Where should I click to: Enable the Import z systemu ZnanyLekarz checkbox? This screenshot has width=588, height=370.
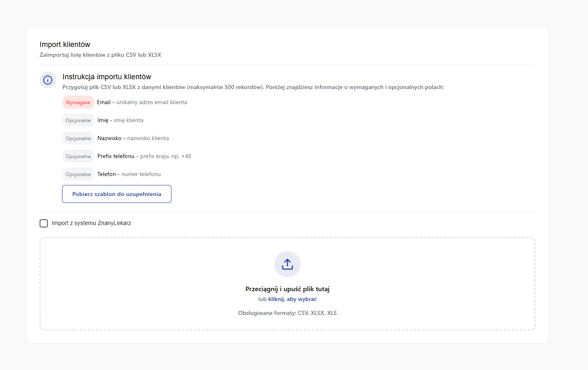coord(44,223)
